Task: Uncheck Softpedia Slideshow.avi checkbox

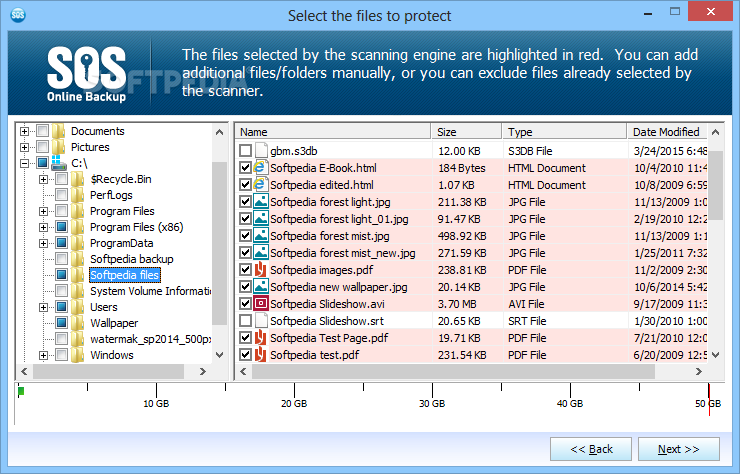Action: point(245,304)
